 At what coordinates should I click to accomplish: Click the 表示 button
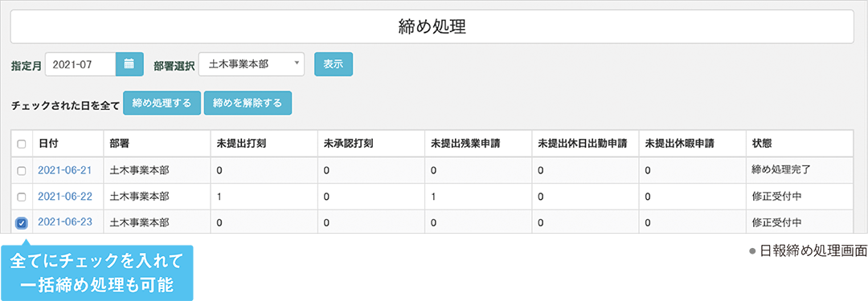(334, 64)
